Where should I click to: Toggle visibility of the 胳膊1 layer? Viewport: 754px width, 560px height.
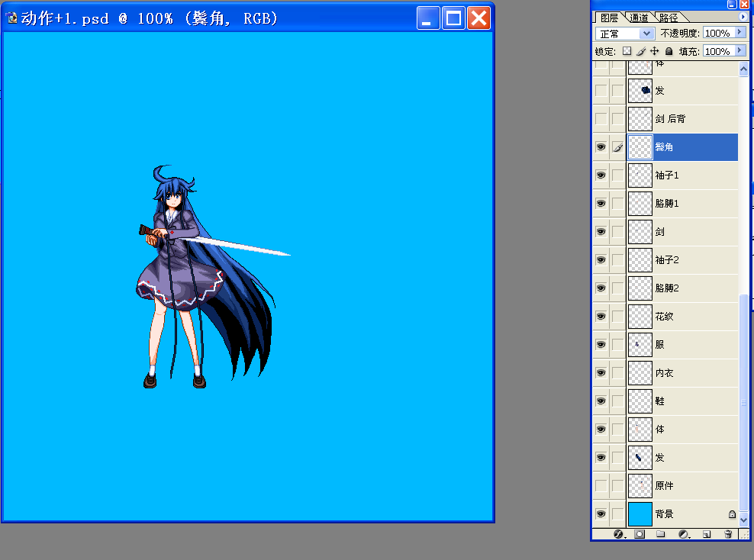(601, 204)
